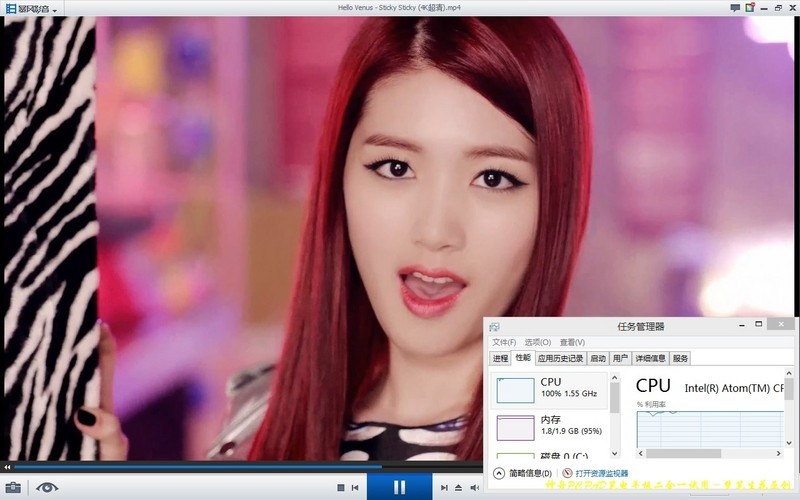
Task: Maximize the Task Manager window
Action: pos(759,324)
